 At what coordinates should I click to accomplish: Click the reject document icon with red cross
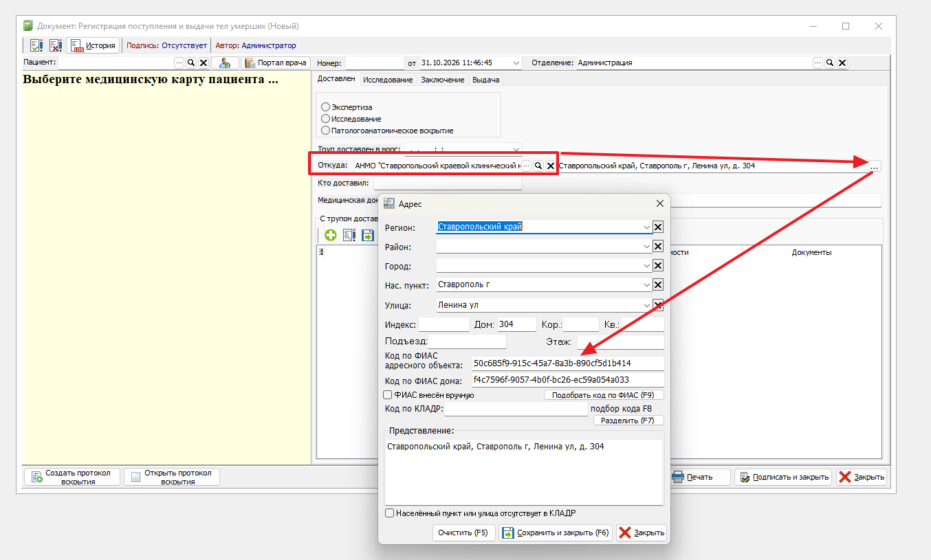click(x=55, y=45)
